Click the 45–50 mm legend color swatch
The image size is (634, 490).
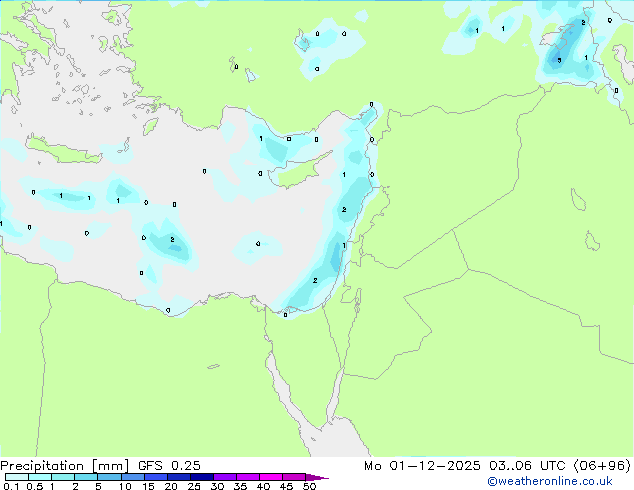click(294, 477)
